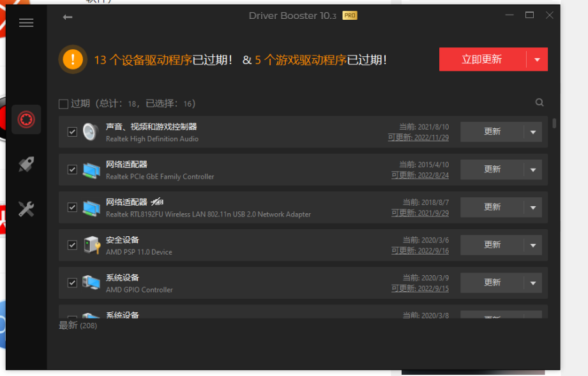Open the rocket Boost section
Screen dimensions: 588x376
coord(26,164)
